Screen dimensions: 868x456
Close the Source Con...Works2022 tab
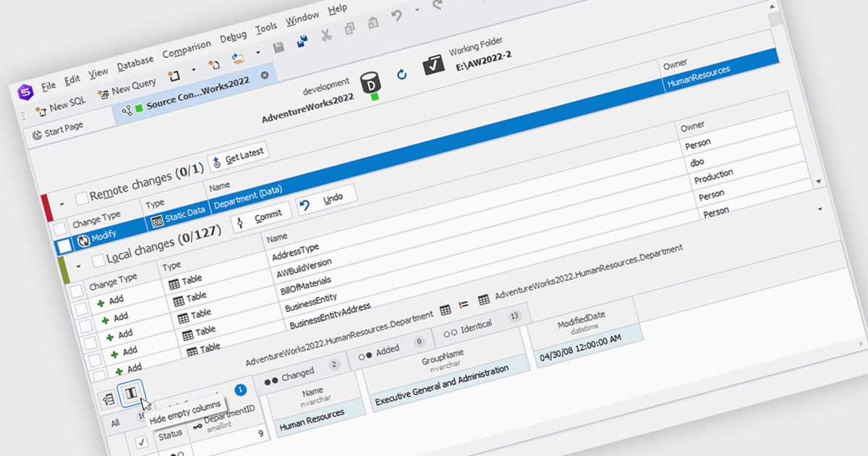(x=264, y=75)
